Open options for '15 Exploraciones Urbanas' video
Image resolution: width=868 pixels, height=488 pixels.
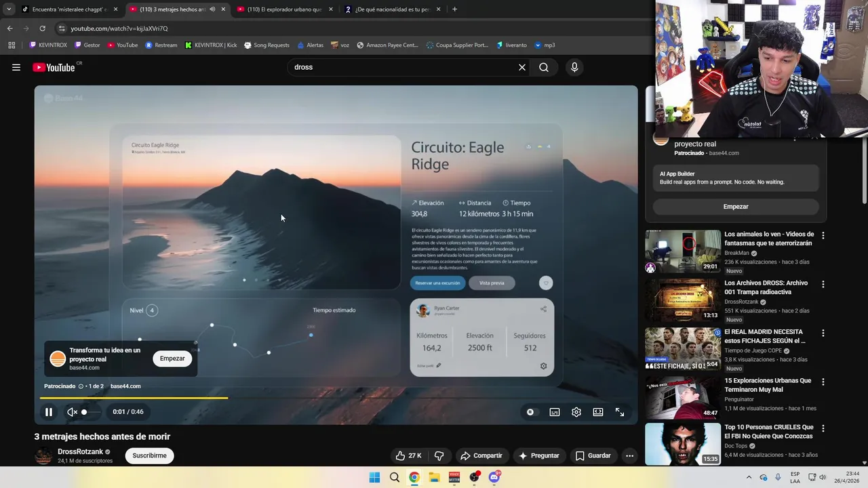[x=823, y=382]
